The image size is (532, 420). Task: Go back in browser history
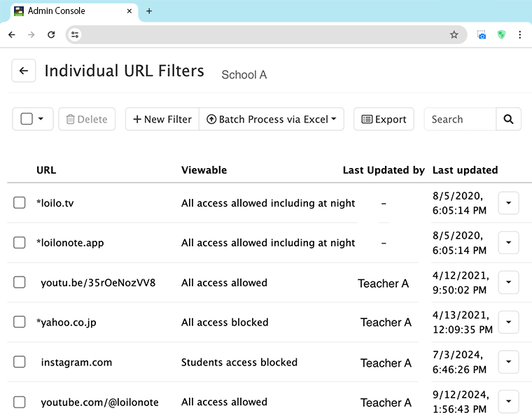(12, 34)
